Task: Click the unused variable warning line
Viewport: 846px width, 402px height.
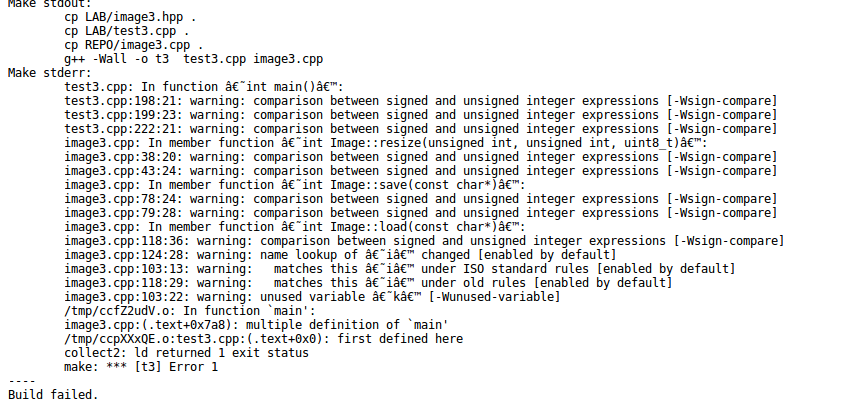Action: click(312, 297)
